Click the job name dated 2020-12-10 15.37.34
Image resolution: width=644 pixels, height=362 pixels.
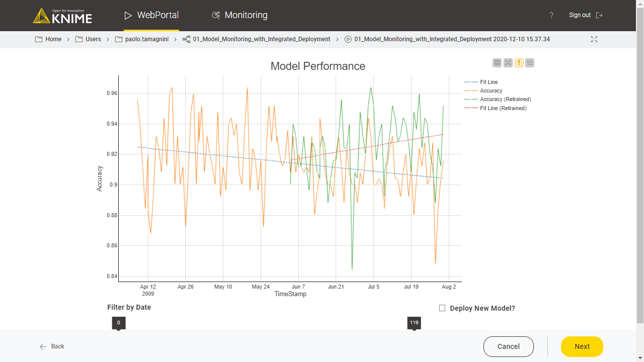(x=452, y=39)
